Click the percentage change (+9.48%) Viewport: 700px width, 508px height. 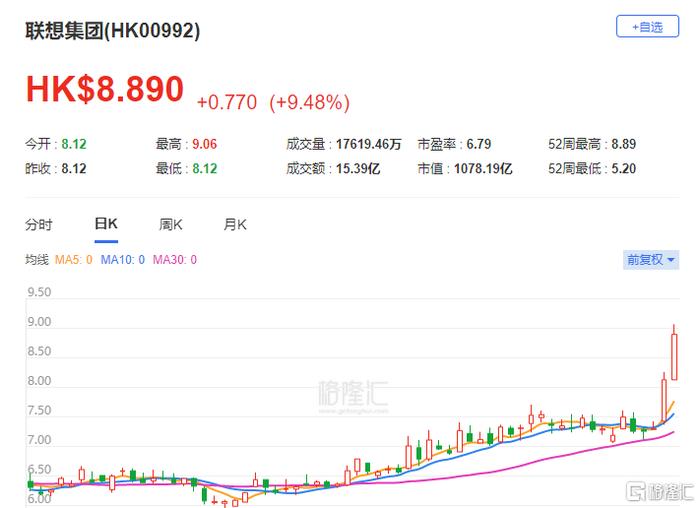click(x=309, y=102)
